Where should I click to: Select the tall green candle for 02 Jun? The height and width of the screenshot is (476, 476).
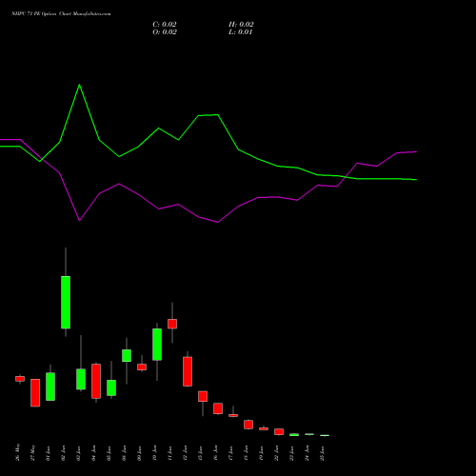(66, 302)
